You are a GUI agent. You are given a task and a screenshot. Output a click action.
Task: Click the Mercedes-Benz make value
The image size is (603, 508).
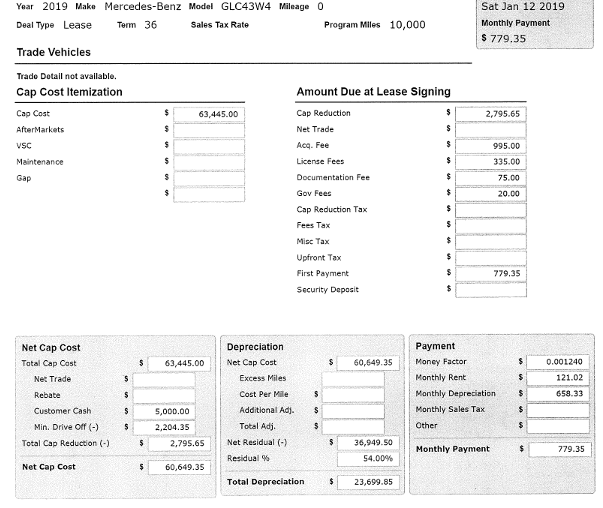point(143,7)
